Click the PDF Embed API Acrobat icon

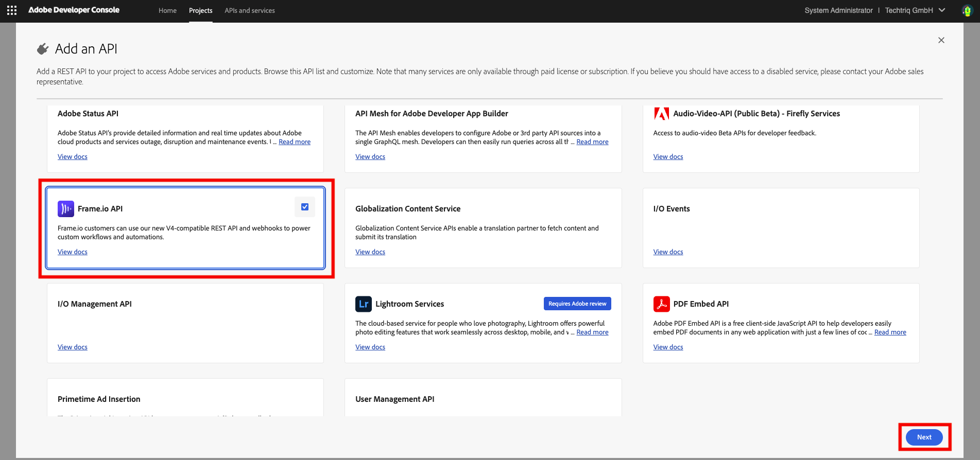pyautogui.click(x=661, y=304)
